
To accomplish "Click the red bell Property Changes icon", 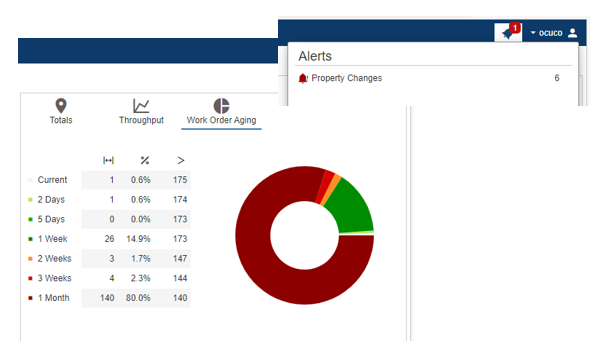I will tap(303, 78).
